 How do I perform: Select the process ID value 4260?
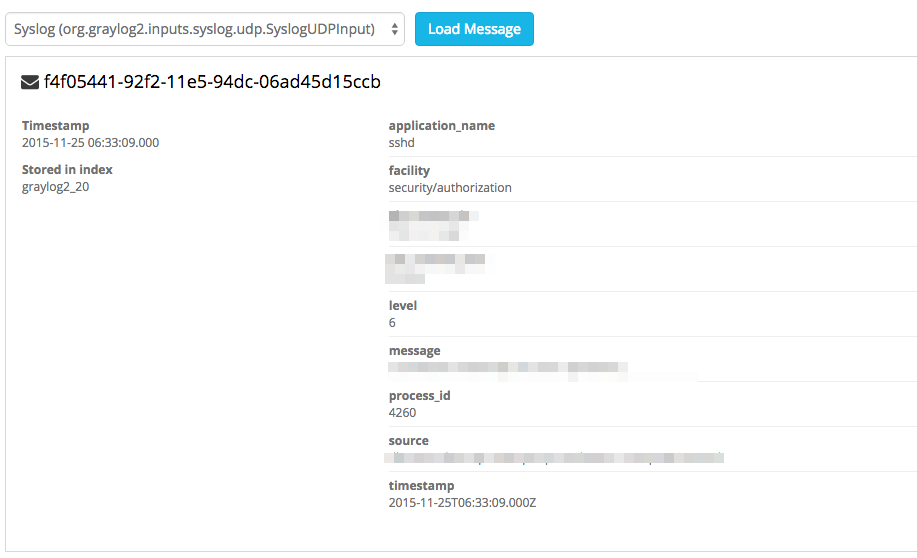[402, 412]
